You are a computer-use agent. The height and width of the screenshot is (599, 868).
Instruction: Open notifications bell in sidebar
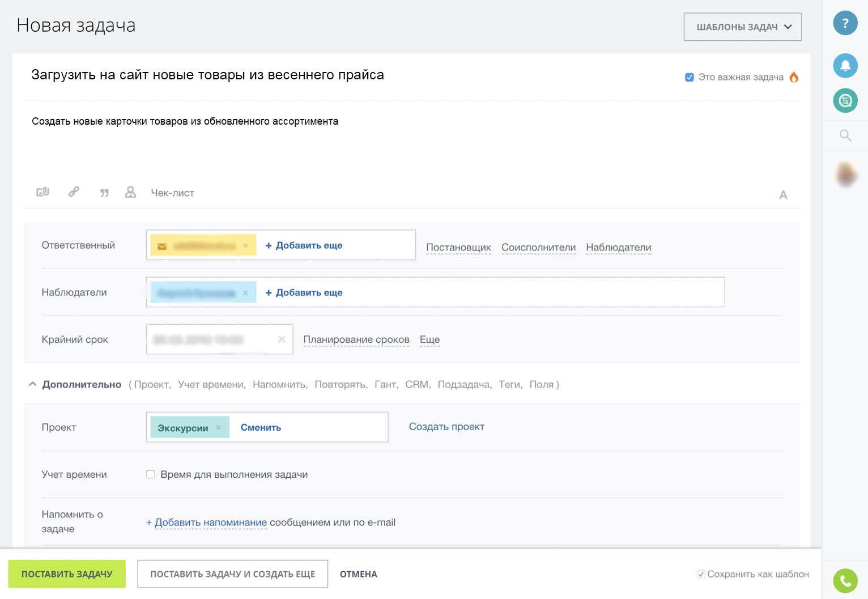pyautogui.click(x=845, y=66)
